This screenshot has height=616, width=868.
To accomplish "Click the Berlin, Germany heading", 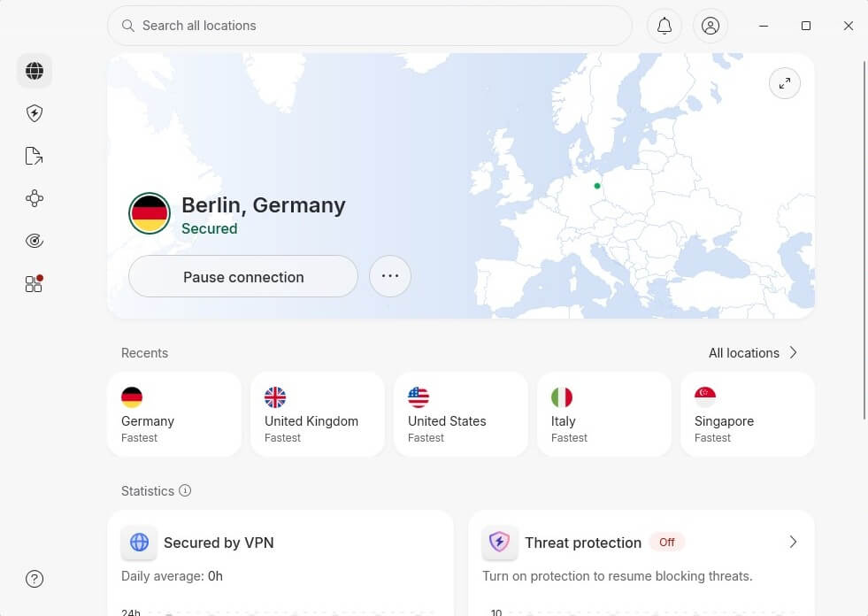I will pyautogui.click(x=264, y=205).
